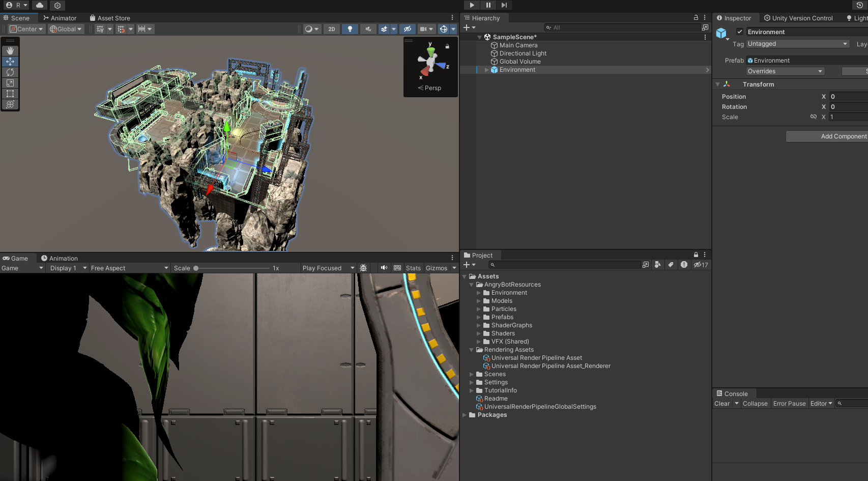Select the Rotate tool in Scene toolbar
The height and width of the screenshot is (481, 868).
pyautogui.click(x=10, y=72)
